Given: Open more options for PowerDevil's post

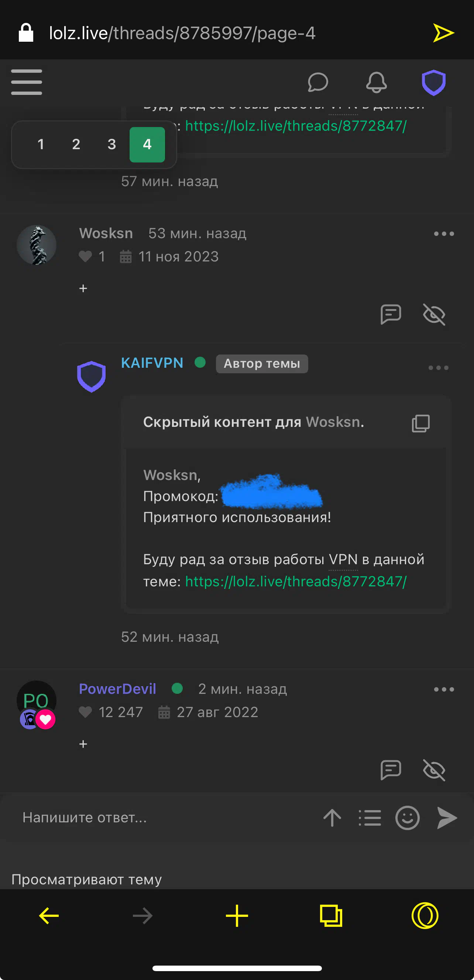Looking at the screenshot, I should pyautogui.click(x=444, y=689).
